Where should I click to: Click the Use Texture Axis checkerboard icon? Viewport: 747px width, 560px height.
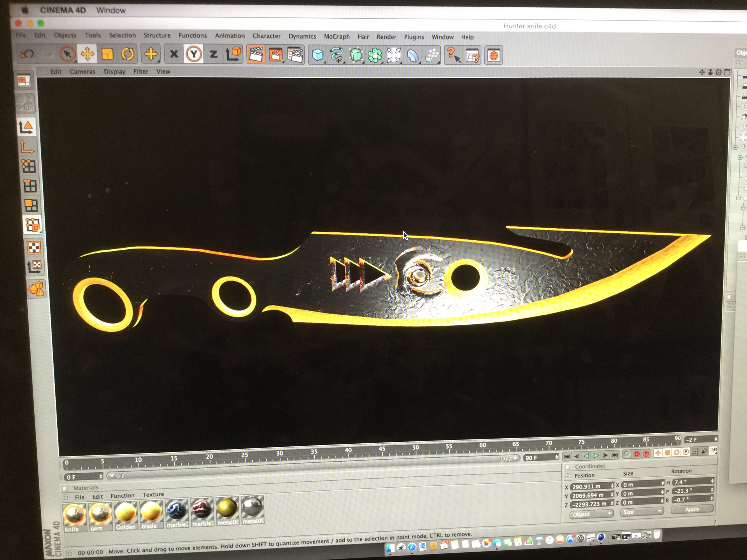[x=34, y=266]
